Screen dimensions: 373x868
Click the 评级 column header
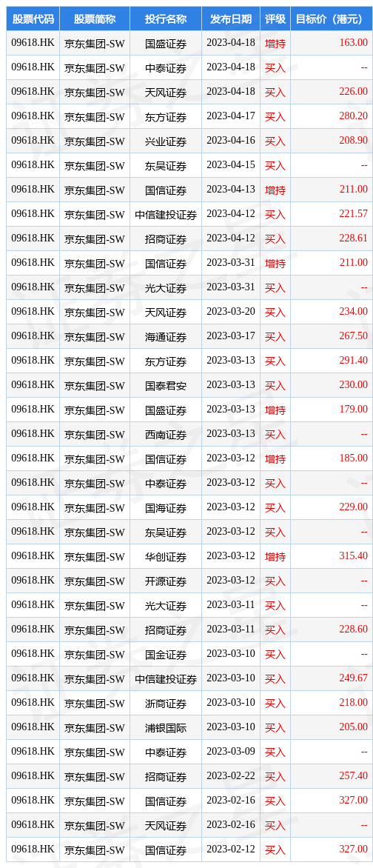click(275, 19)
